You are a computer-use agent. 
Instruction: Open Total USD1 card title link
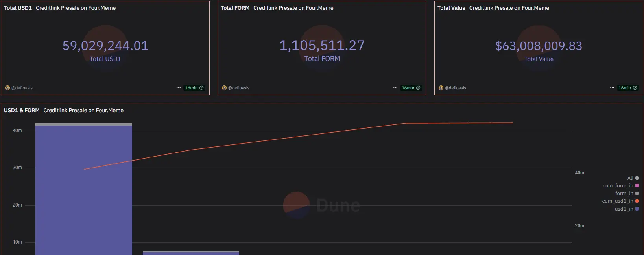click(x=18, y=8)
